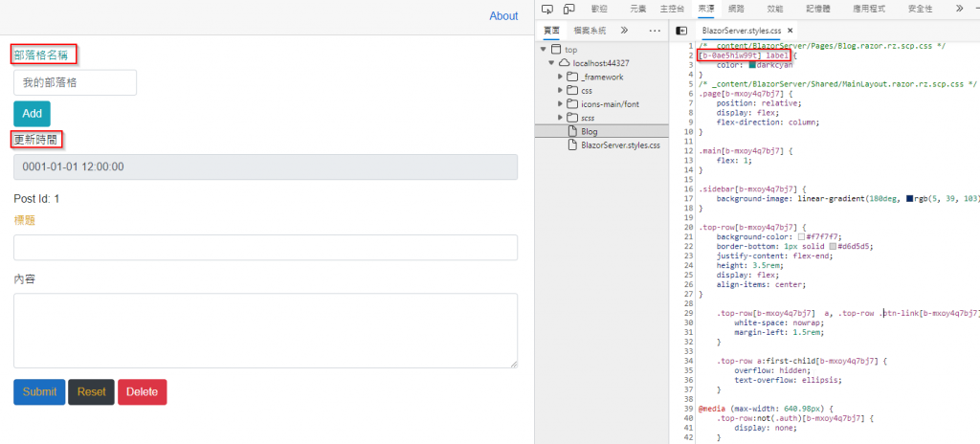Switch to the 記憶體 tab

[x=818, y=9]
